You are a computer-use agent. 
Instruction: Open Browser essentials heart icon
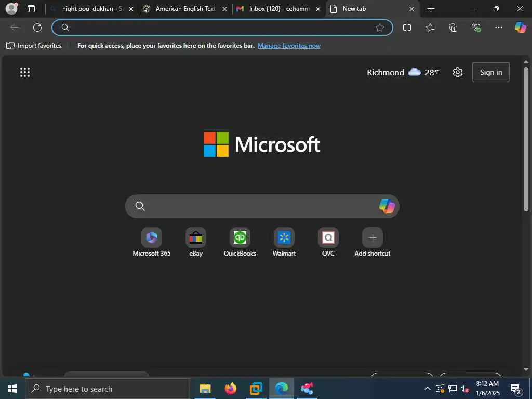476,28
